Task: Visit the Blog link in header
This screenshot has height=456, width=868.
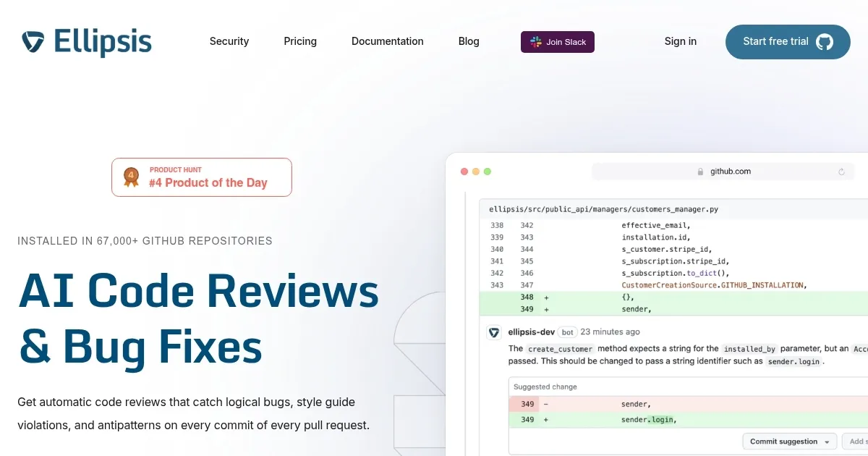Action: click(469, 41)
